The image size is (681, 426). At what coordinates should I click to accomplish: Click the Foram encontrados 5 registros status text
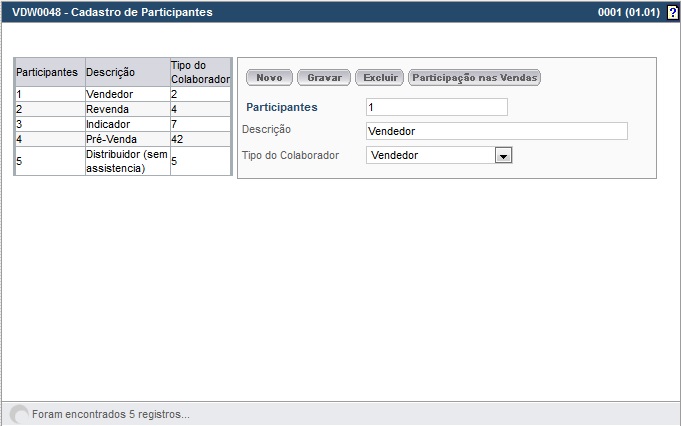pos(111,414)
